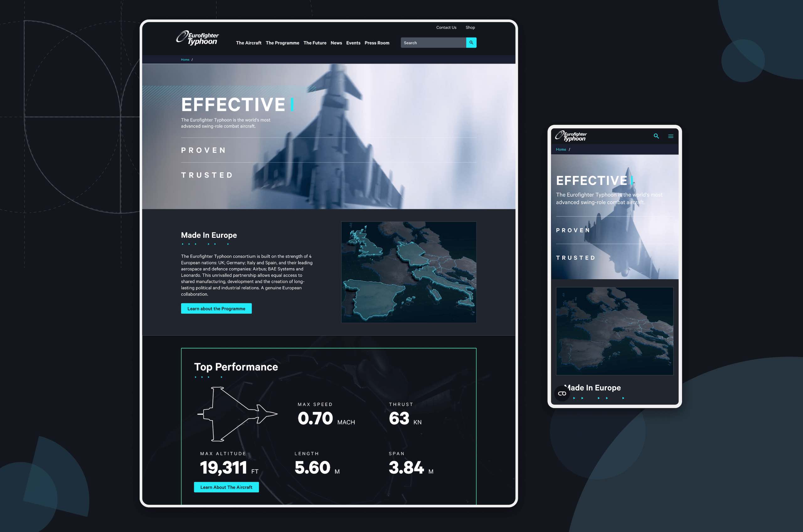The height and width of the screenshot is (532, 803).
Task: Click the Contact Us link top right
Action: click(x=446, y=27)
